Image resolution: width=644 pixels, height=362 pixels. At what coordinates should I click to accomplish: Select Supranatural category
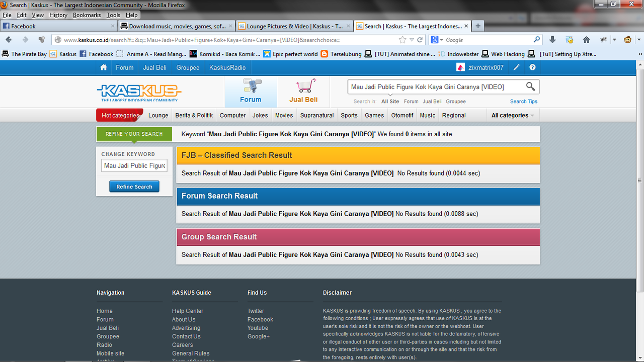[317, 115]
